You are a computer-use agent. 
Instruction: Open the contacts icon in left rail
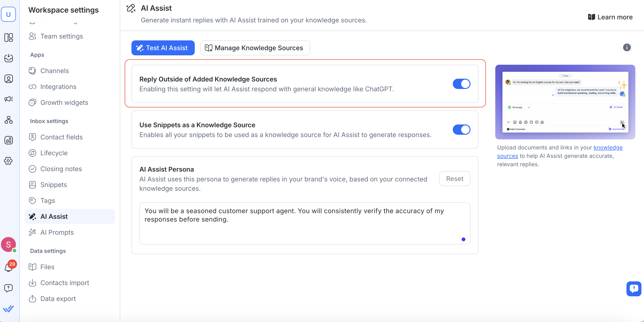8,79
